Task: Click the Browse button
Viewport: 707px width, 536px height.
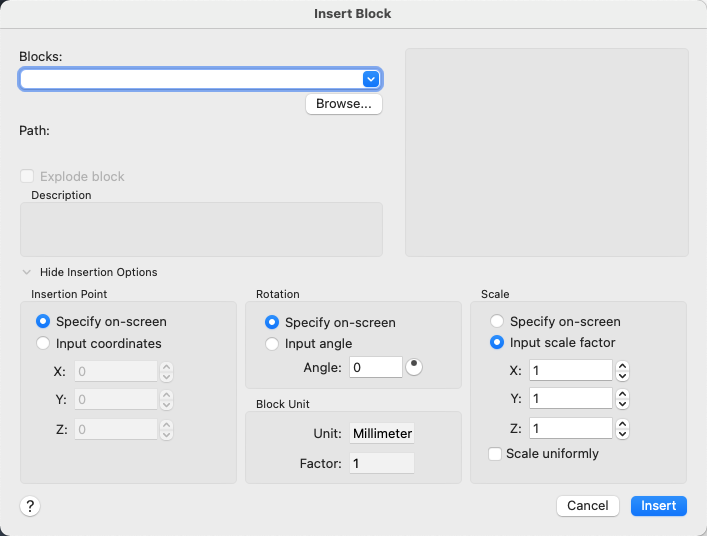Action: click(344, 104)
